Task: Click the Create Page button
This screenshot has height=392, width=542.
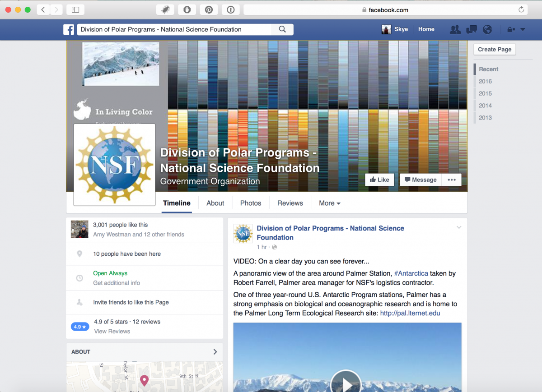Action: pos(495,49)
